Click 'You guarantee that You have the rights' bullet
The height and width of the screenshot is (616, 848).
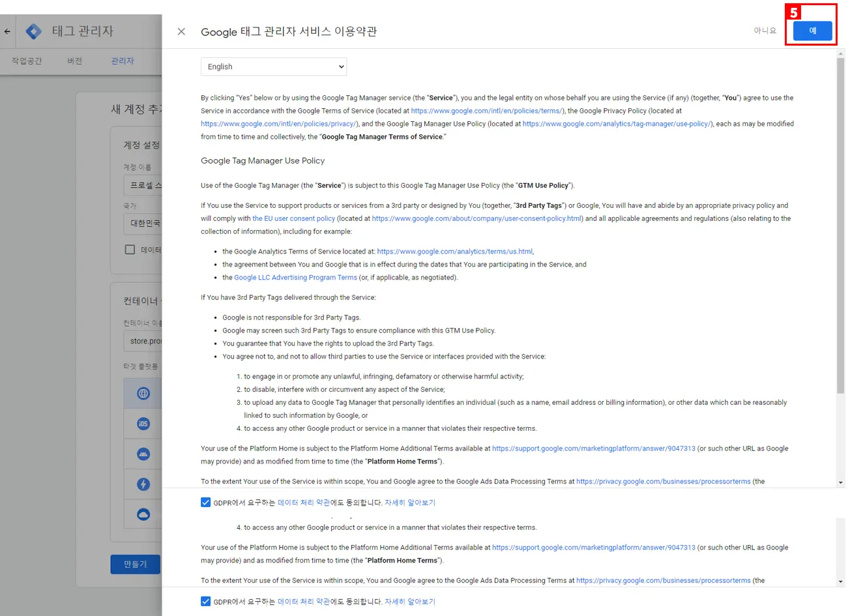(x=328, y=344)
